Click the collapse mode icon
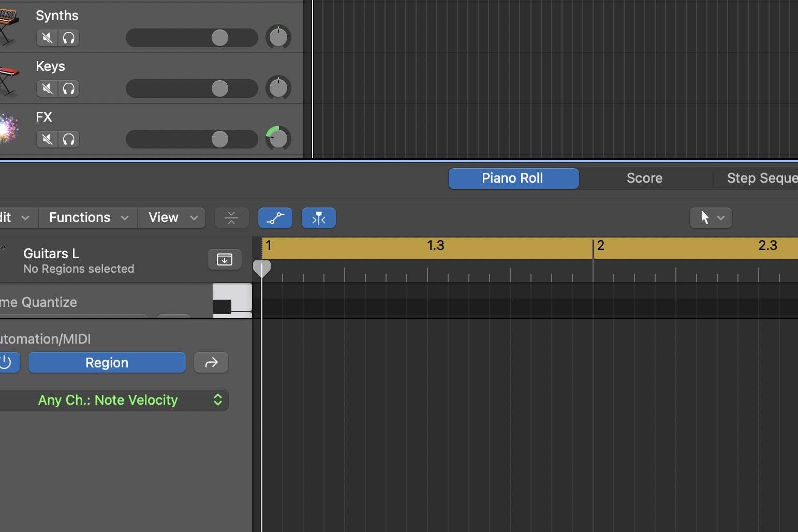The width and height of the screenshot is (798, 532). 232,218
